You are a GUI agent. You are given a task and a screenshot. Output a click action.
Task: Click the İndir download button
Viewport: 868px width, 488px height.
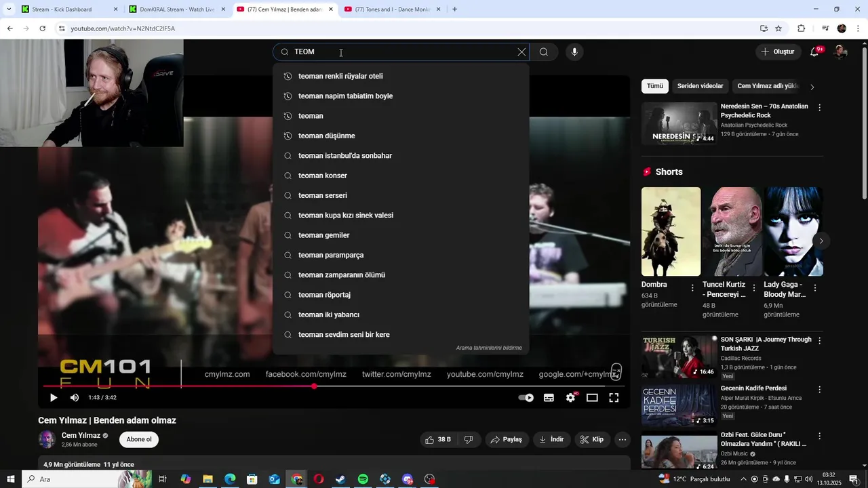(551, 440)
